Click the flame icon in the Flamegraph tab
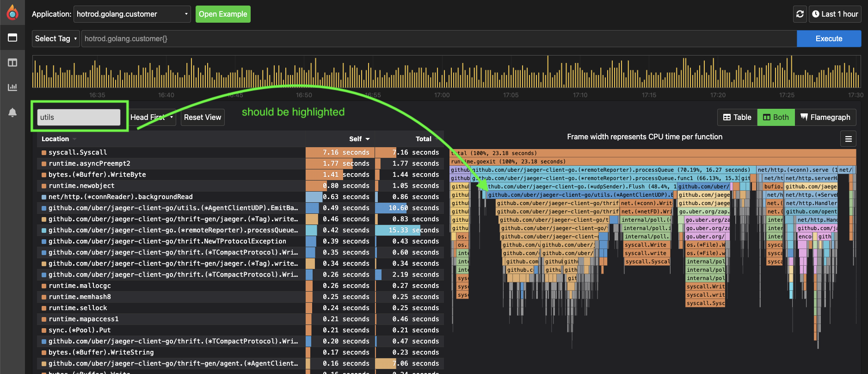 pos(804,117)
